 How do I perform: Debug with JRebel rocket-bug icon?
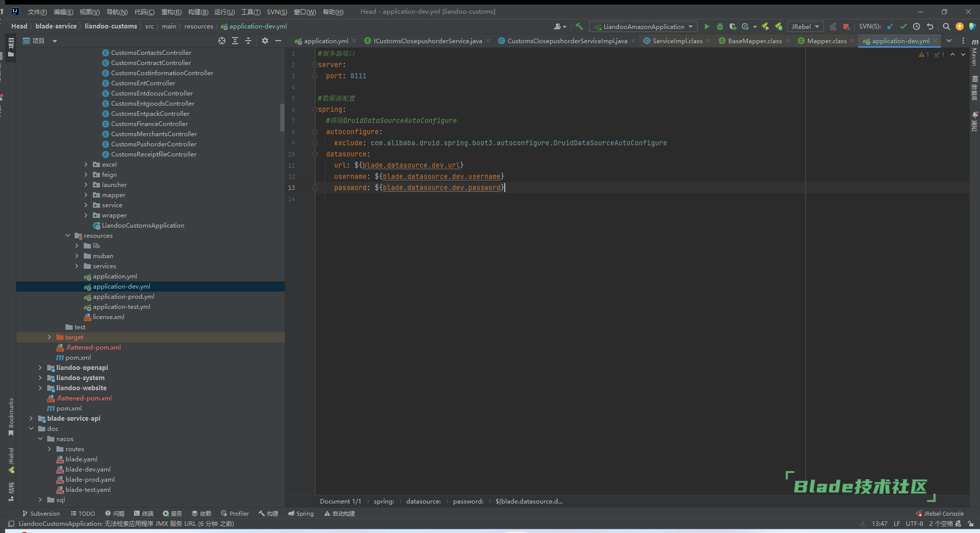(778, 26)
